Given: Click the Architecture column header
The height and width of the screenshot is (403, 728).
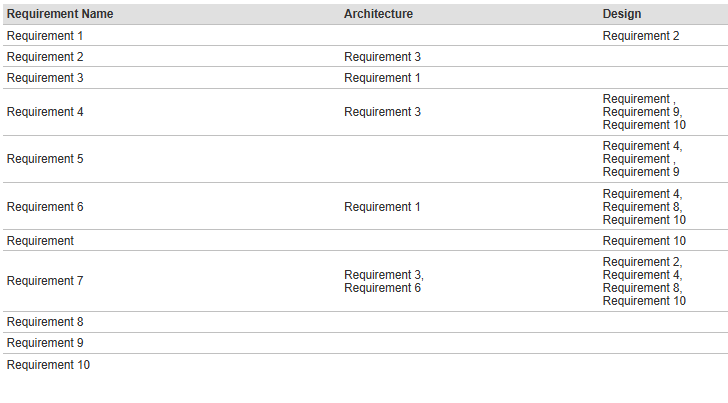Looking at the screenshot, I should (x=378, y=14).
